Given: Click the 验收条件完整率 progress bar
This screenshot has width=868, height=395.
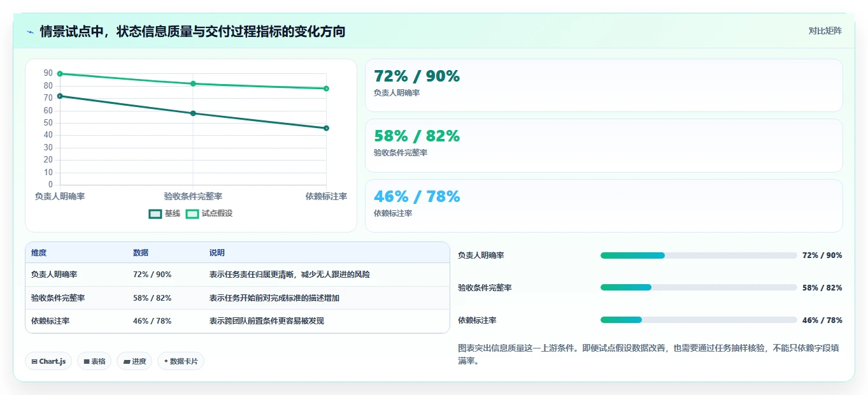Looking at the screenshot, I should click(699, 287).
